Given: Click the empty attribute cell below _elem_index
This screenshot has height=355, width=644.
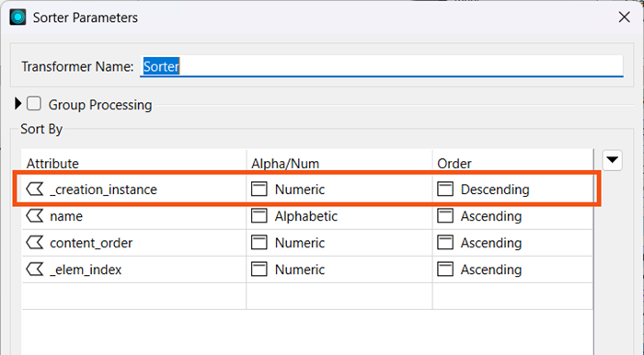Looking at the screenshot, I should point(134,296).
